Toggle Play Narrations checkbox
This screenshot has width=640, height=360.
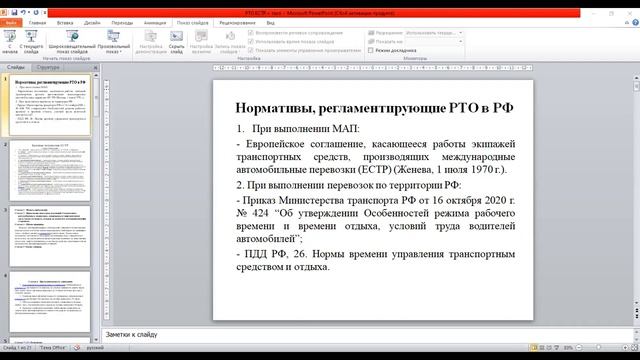[x=251, y=33]
